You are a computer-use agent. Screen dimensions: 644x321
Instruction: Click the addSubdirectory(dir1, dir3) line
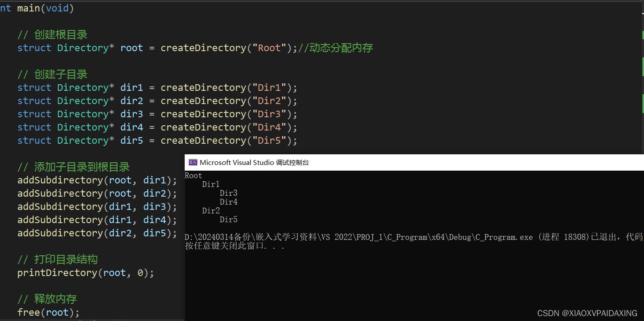[97, 206]
